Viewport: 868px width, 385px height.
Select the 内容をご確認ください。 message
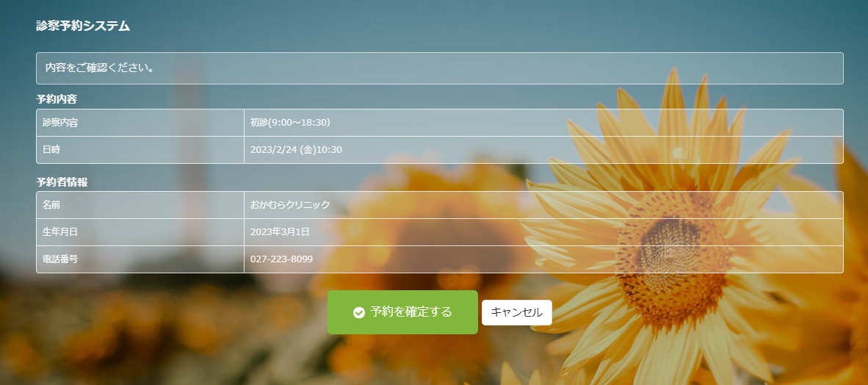coord(100,68)
